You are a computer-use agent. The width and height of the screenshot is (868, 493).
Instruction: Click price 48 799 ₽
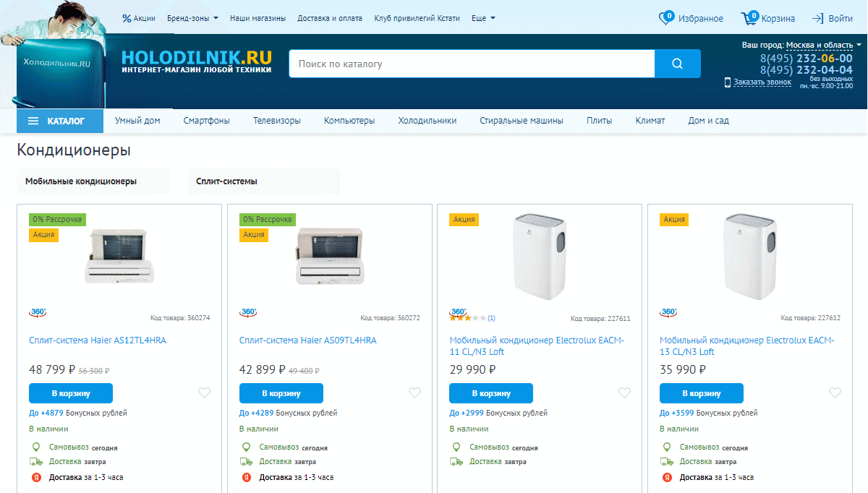pos(52,369)
